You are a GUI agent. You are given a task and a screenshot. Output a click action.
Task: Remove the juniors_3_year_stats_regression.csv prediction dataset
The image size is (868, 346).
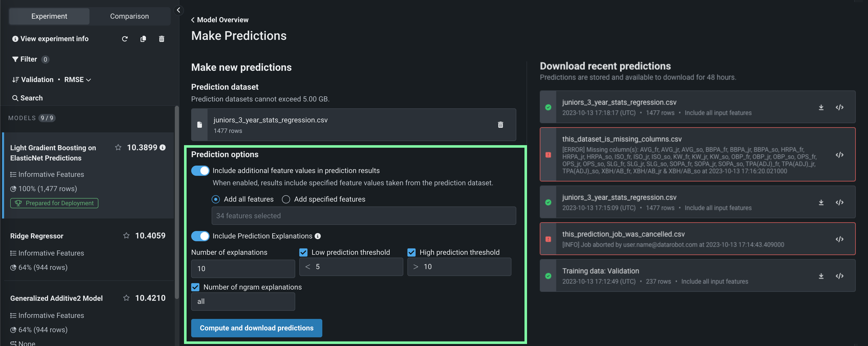pos(500,125)
